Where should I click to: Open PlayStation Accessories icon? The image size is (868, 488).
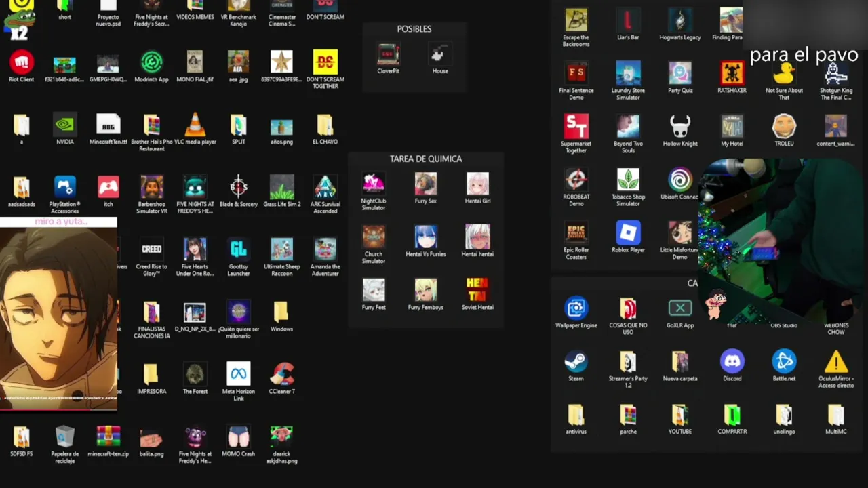coord(64,187)
